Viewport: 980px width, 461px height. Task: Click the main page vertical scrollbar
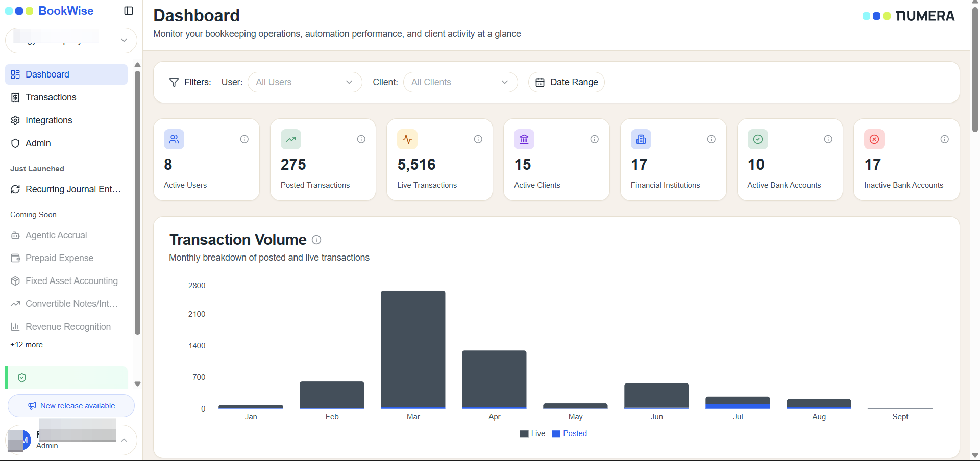pos(975,69)
